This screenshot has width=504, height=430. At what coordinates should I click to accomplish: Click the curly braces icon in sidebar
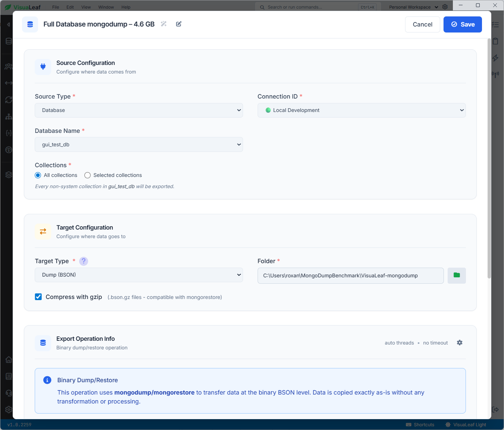click(x=9, y=133)
